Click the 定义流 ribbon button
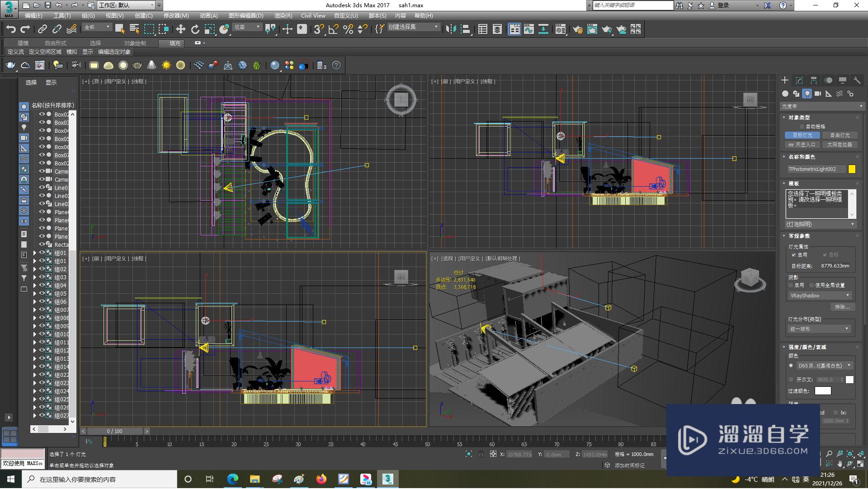868x489 pixels. click(x=16, y=52)
